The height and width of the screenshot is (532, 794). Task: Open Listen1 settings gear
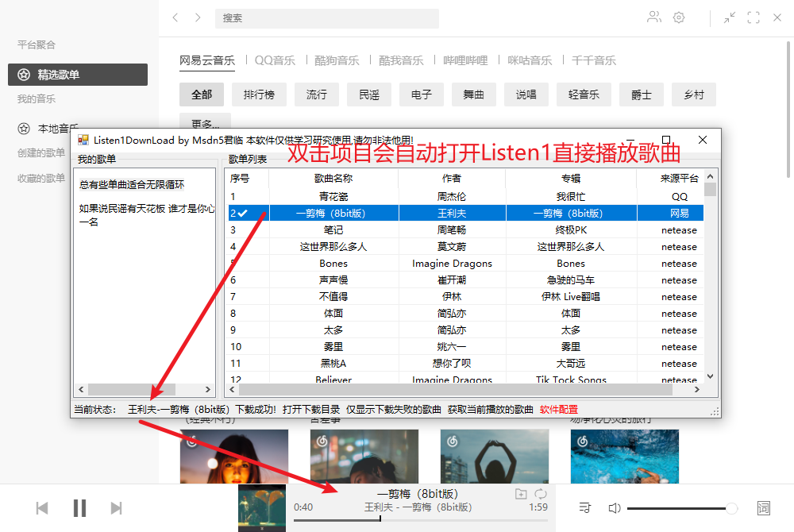click(679, 17)
